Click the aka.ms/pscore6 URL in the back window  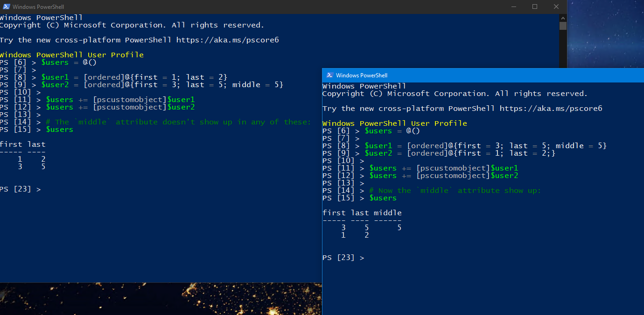(x=227, y=40)
